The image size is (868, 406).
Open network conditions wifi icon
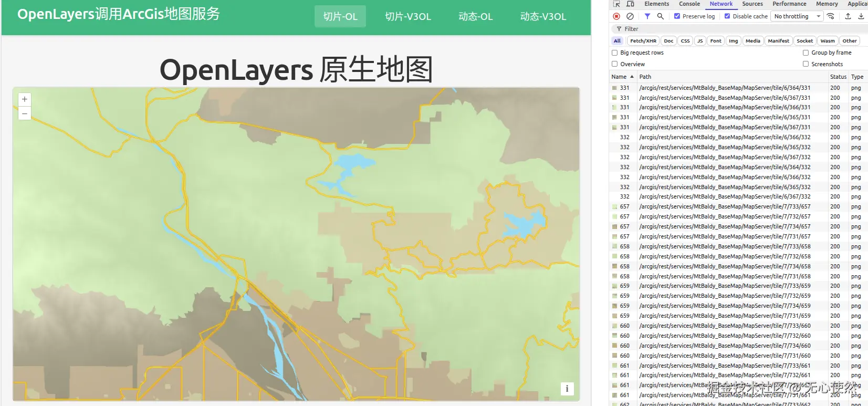pyautogui.click(x=831, y=16)
